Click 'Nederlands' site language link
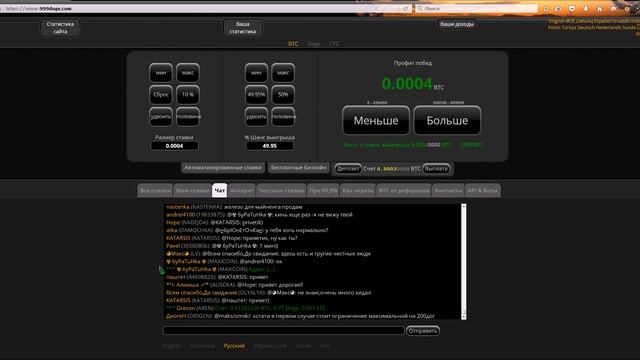640x360 pixels. tap(608, 27)
